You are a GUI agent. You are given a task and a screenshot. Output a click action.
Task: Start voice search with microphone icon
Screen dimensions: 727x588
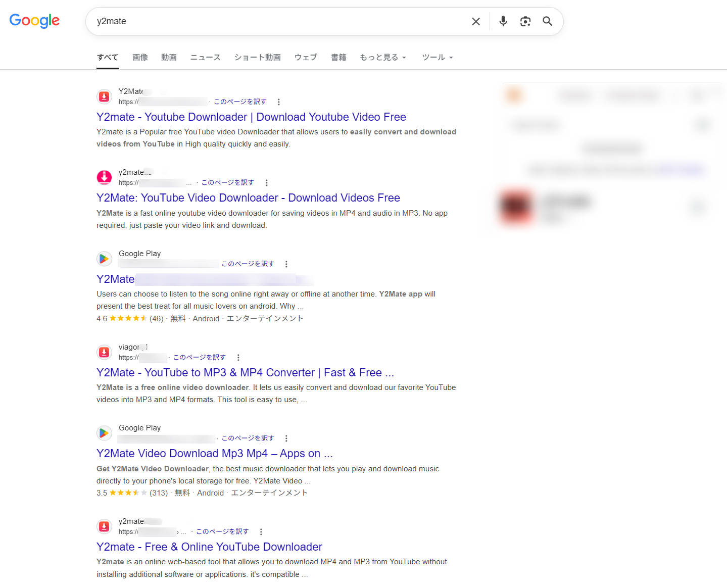pyautogui.click(x=503, y=21)
